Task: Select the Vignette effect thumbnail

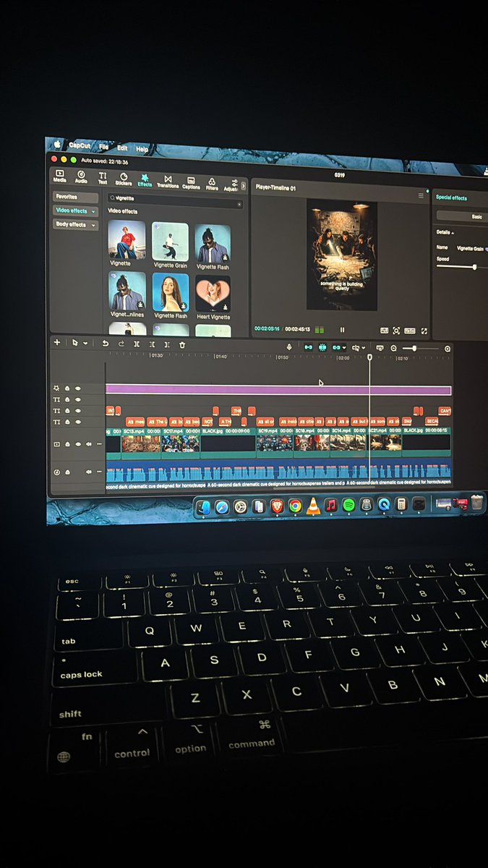Action: coord(127,239)
